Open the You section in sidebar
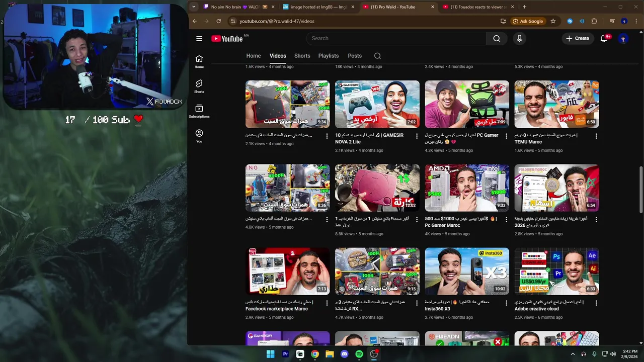Image resolution: width=644 pixels, height=362 pixels. [x=199, y=136]
